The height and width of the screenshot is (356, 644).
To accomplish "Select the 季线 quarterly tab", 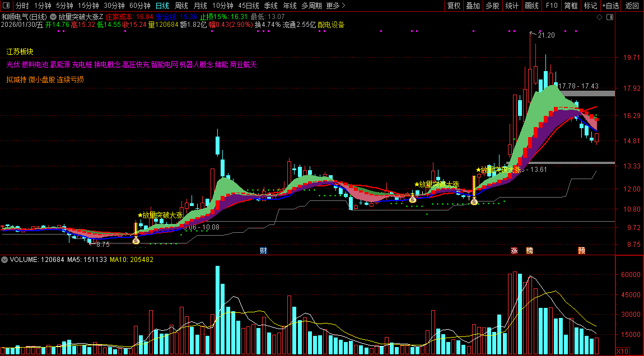I will (x=270, y=6).
